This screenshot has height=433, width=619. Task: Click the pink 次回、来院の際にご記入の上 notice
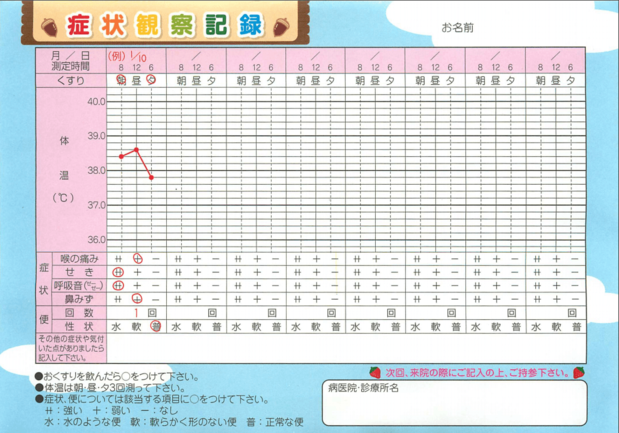click(478, 373)
